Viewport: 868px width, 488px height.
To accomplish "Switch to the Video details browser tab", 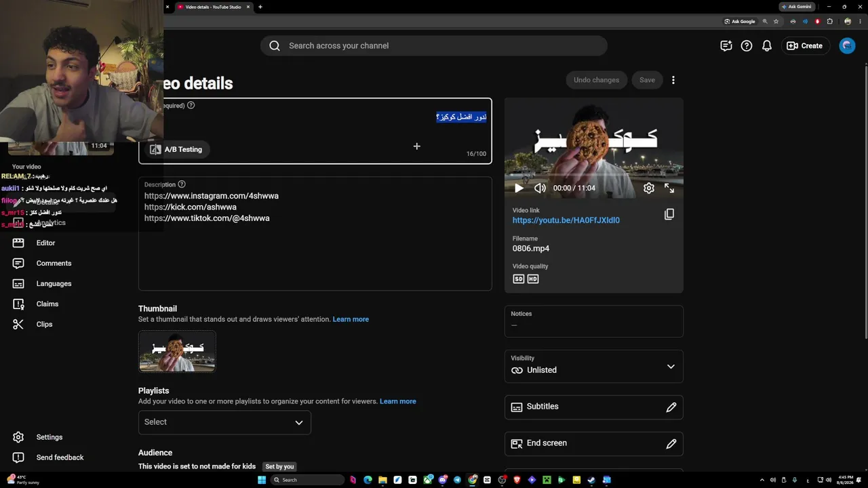I will (213, 7).
